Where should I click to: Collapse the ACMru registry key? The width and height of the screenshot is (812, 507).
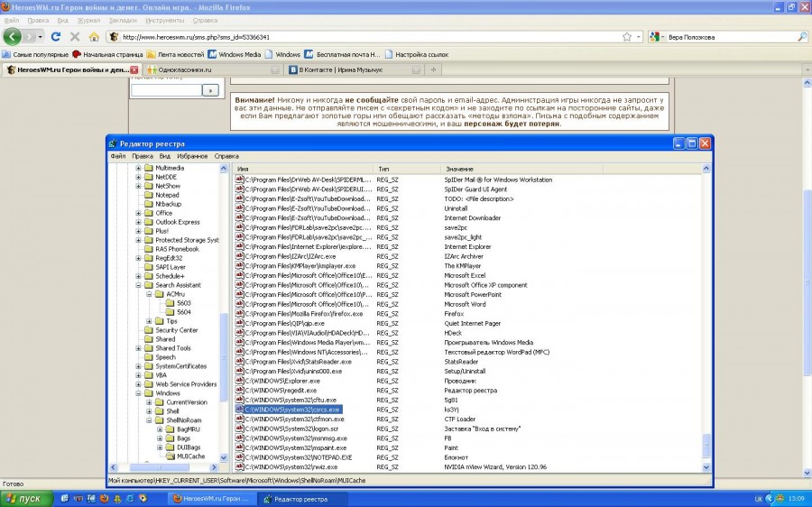pos(149,294)
